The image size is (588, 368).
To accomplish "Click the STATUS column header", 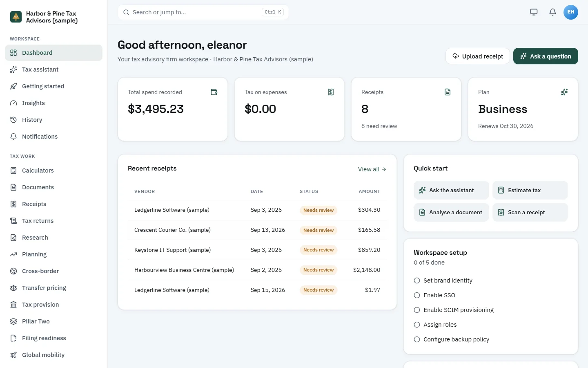I will (x=309, y=191).
